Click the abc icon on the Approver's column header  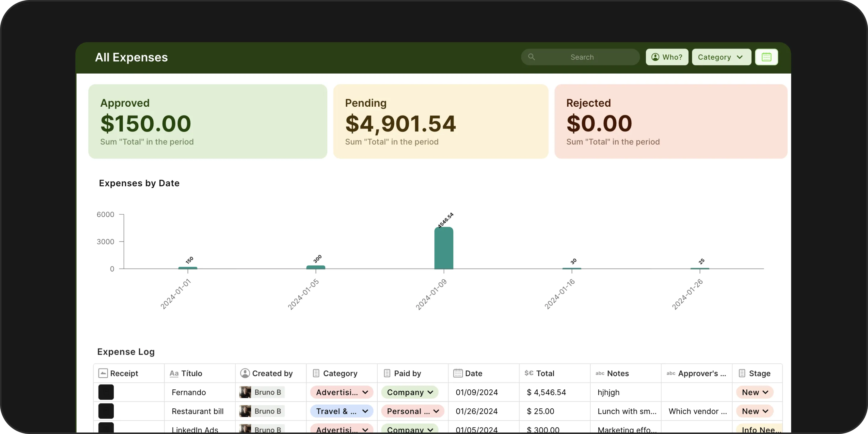click(671, 373)
